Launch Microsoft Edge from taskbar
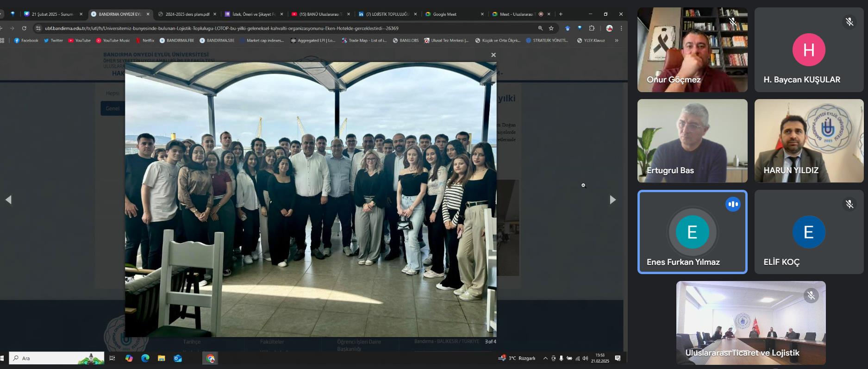The width and height of the screenshot is (868, 369). (145, 358)
